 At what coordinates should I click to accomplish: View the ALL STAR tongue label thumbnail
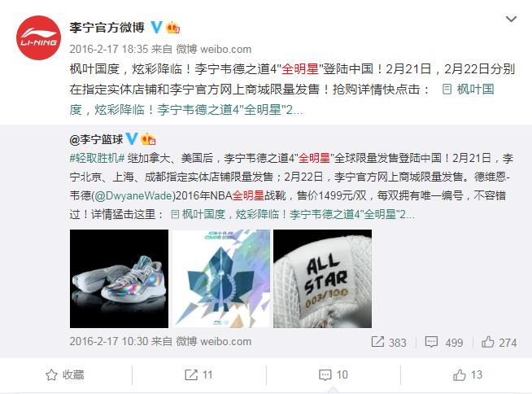click(x=322, y=278)
